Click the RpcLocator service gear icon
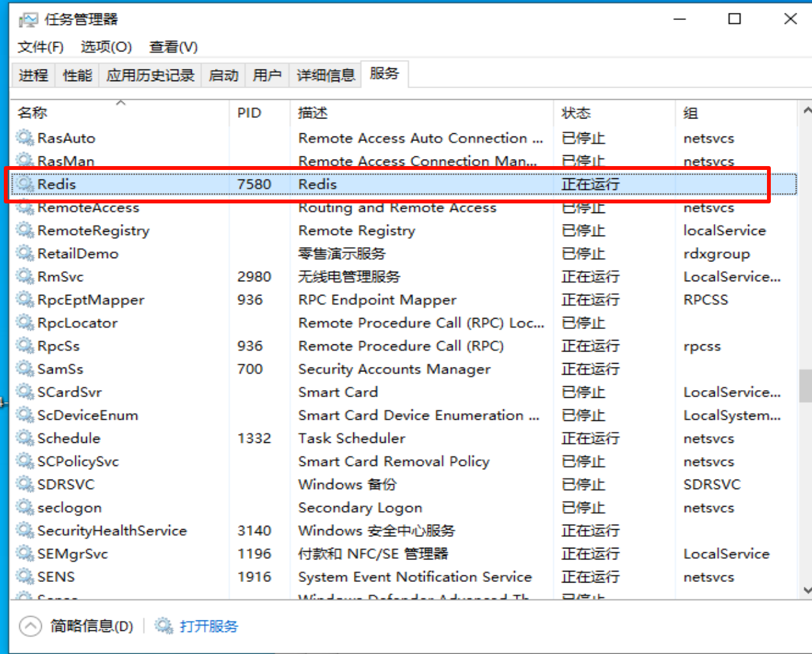The image size is (812, 654). pyautogui.click(x=25, y=322)
